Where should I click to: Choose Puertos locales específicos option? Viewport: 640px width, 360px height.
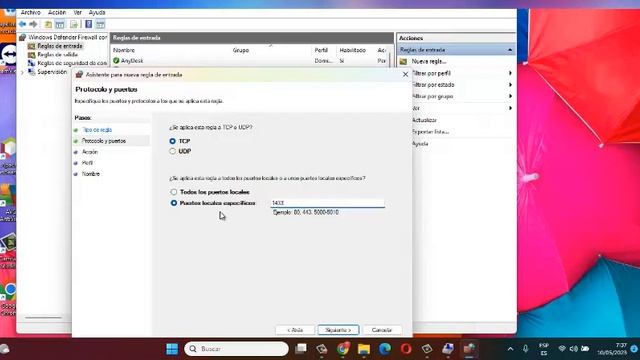coord(174,203)
